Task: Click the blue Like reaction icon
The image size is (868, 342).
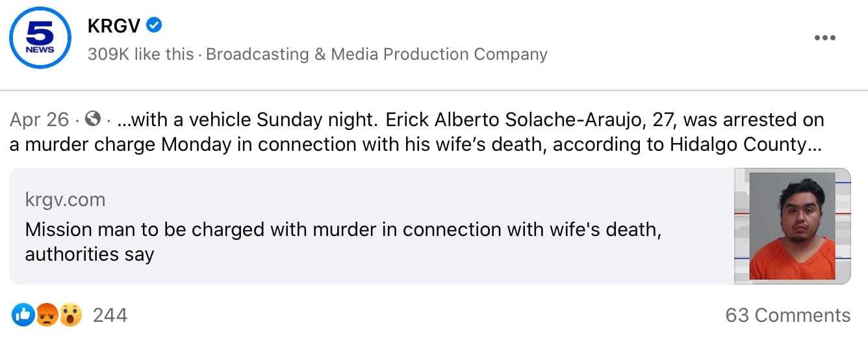Action: [x=23, y=315]
